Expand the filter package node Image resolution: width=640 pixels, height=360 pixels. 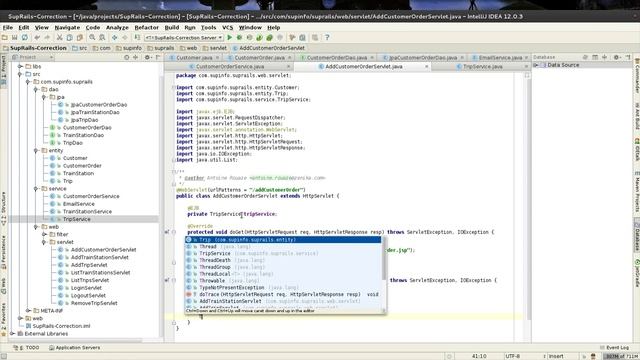click(x=44, y=234)
